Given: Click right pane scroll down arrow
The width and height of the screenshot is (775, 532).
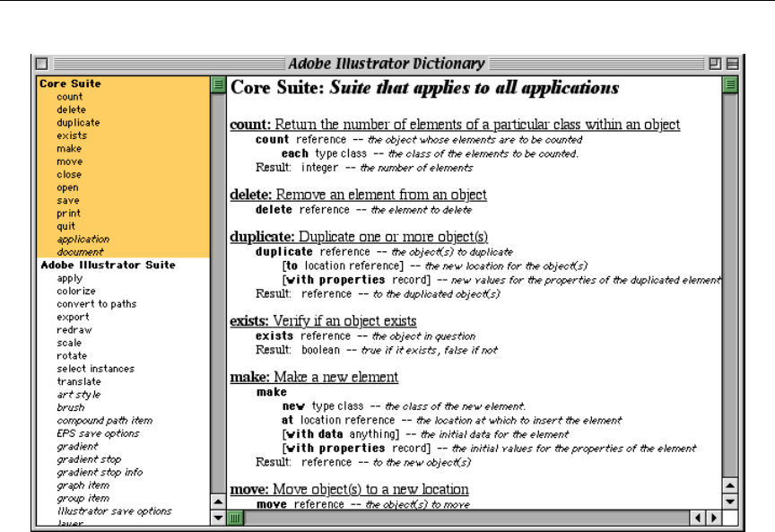Looking at the screenshot, I should (x=730, y=501).
